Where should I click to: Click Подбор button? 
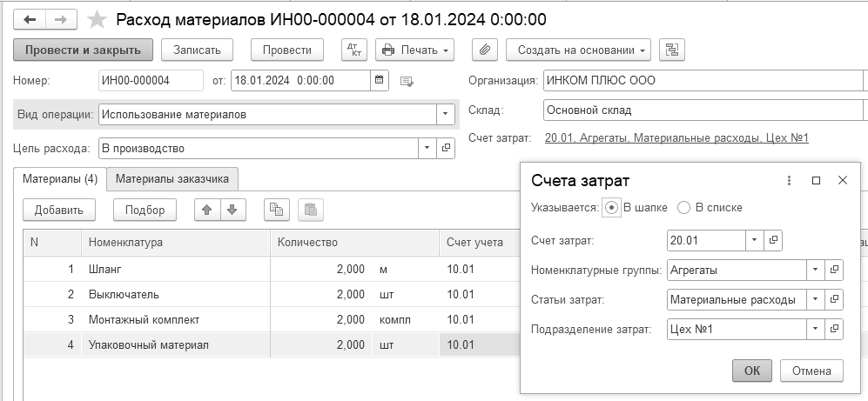point(145,211)
